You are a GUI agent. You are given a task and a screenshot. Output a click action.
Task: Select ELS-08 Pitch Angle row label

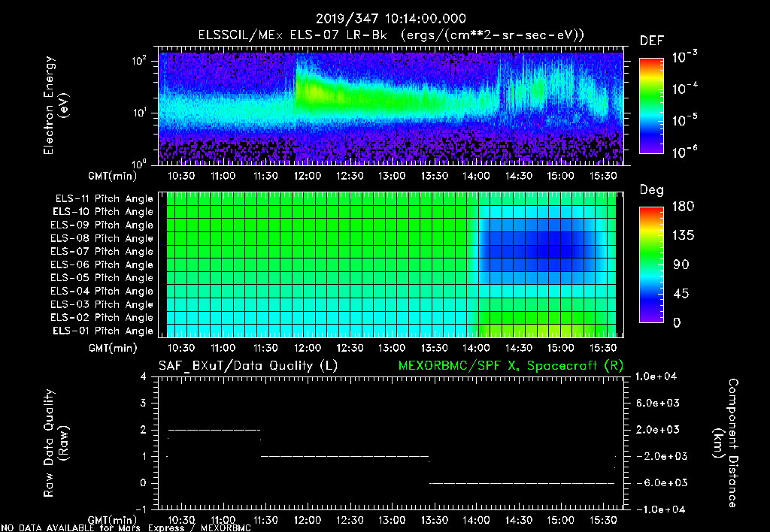coord(102,238)
